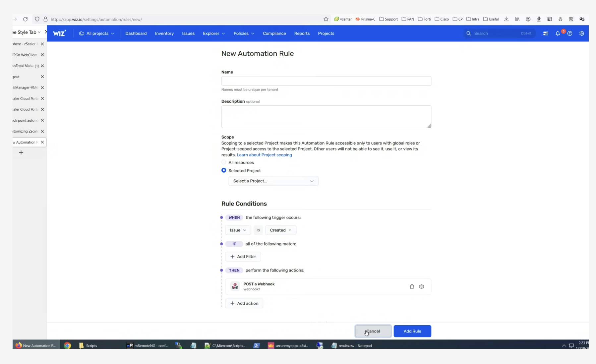Click the header Search box

pyautogui.click(x=499, y=33)
